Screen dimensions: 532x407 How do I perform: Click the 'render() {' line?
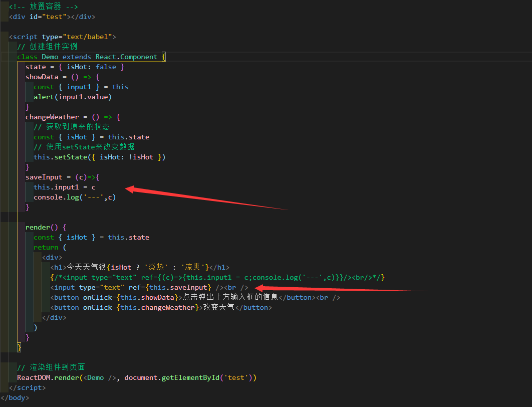pyautogui.click(x=46, y=227)
